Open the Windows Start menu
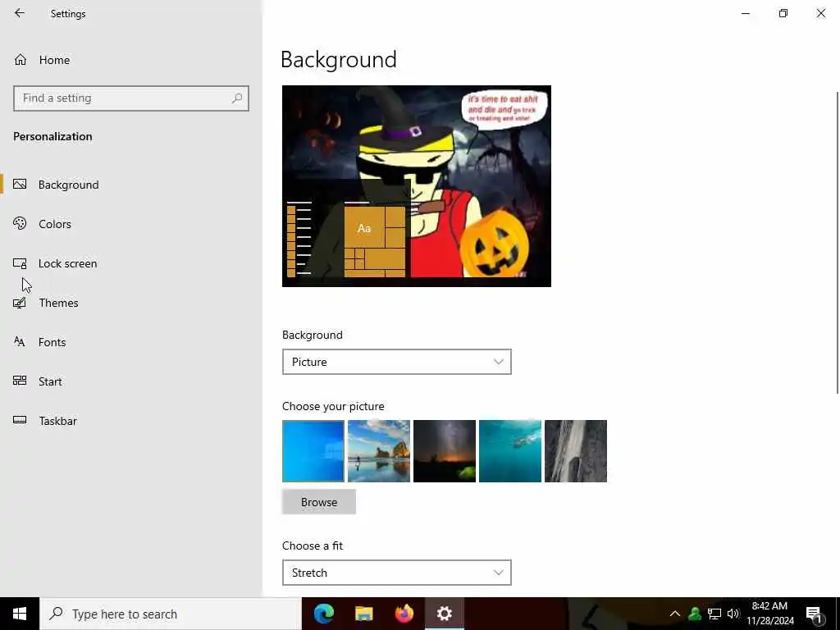The image size is (840, 630). coord(20,614)
